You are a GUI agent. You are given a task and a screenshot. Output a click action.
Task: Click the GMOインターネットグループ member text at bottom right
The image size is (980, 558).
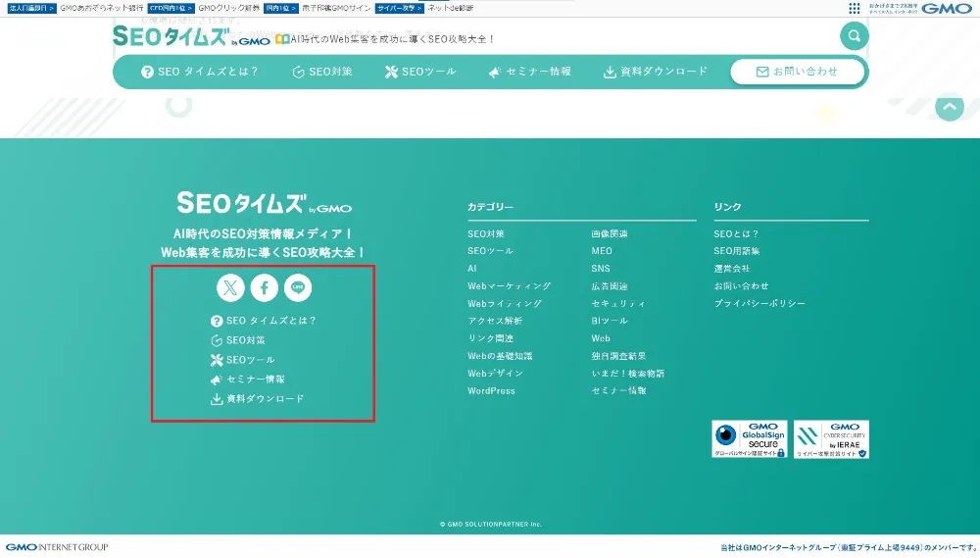coord(848,548)
